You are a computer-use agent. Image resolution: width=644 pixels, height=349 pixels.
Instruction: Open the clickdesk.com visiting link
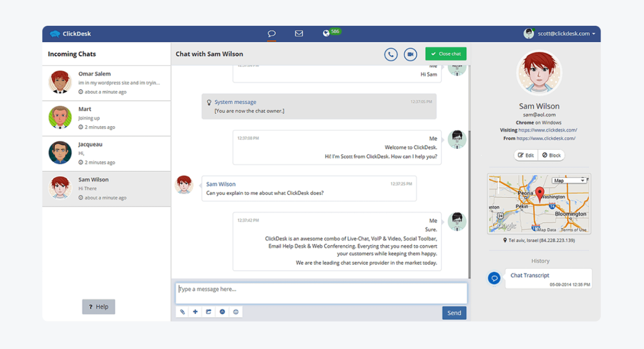(548, 129)
